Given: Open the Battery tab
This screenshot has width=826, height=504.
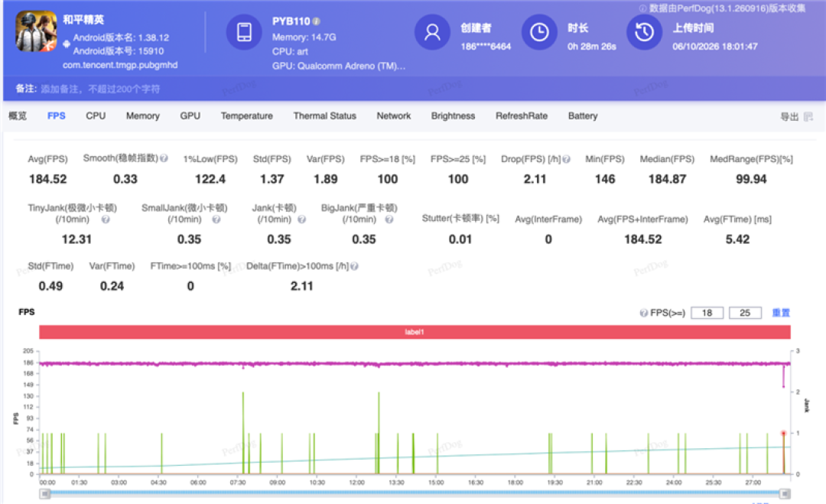Looking at the screenshot, I should [583, 115].
